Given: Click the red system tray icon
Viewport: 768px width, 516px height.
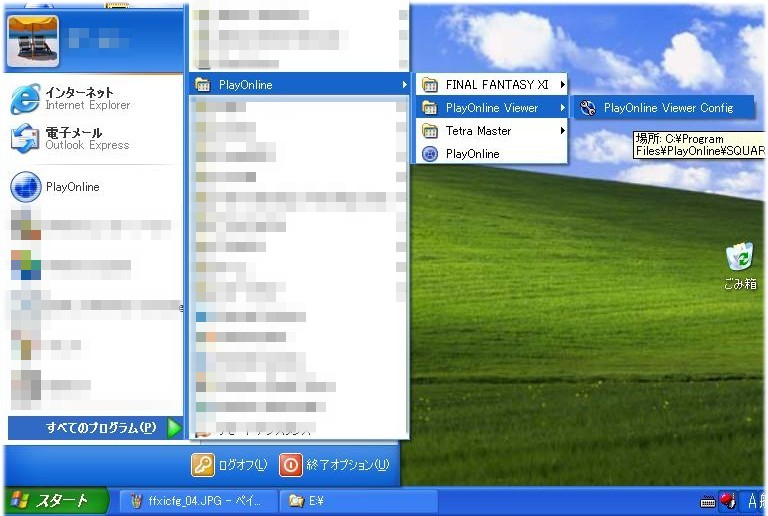Looking at the screenshot, I should click(x=728, y=501).
